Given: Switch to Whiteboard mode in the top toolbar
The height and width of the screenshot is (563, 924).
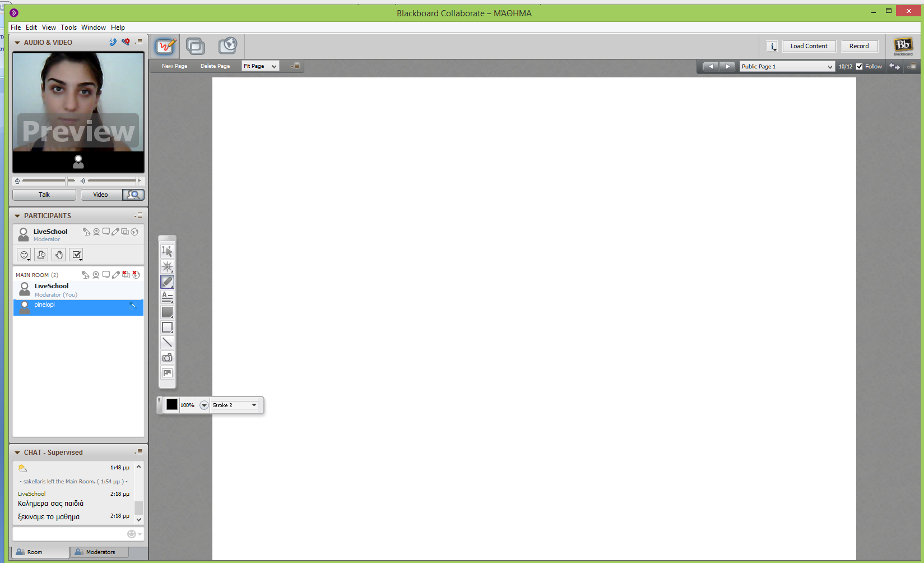Looking at the screenshot, I should [x=166, y=46].
